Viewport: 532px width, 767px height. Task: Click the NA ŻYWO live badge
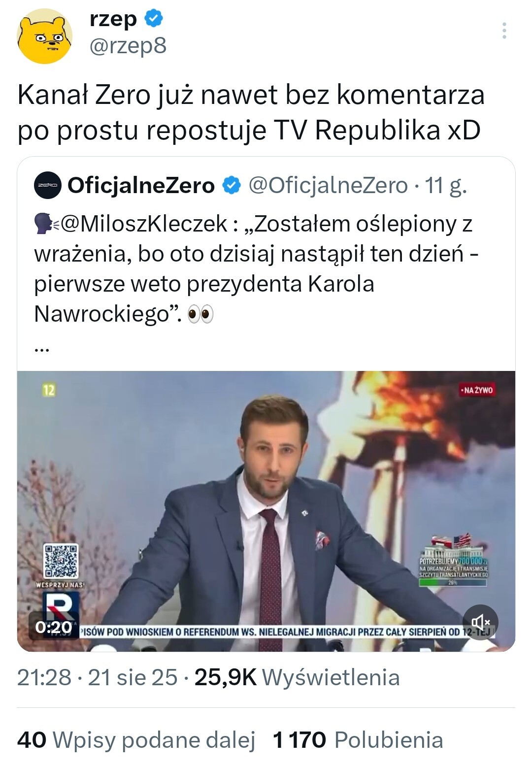(x=476, y=390)
